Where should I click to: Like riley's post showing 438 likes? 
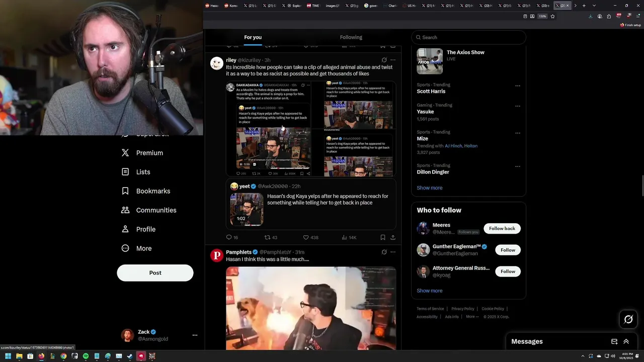310,237
